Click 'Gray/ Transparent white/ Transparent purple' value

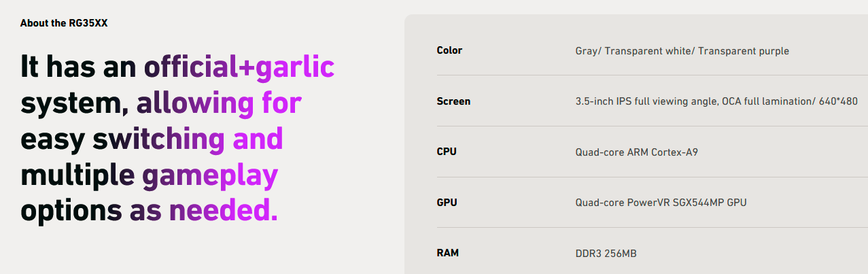682,51
